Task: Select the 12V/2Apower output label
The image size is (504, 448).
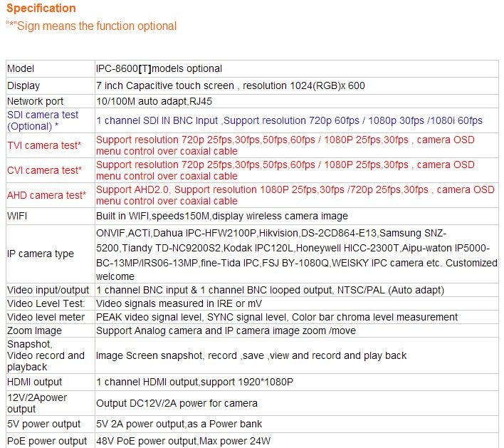Action: 38,403
